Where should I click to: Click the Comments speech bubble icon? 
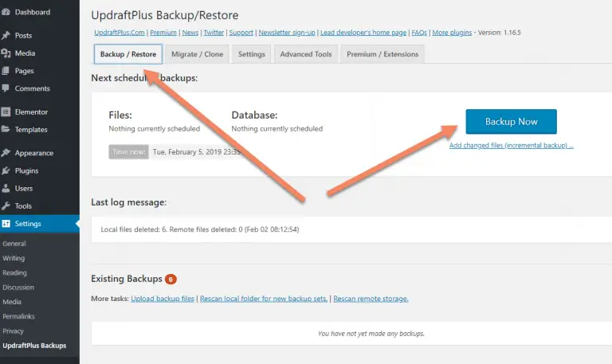tap(6, 88)
